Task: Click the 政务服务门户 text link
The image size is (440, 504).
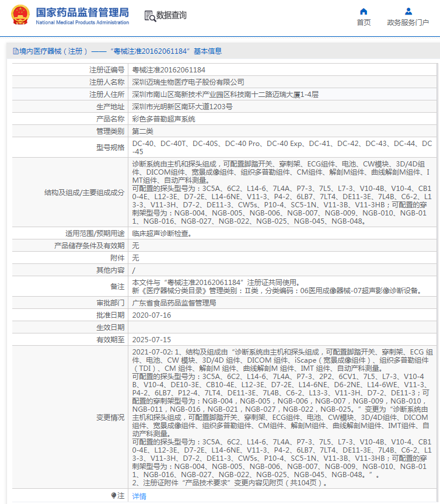Action: 408,23
